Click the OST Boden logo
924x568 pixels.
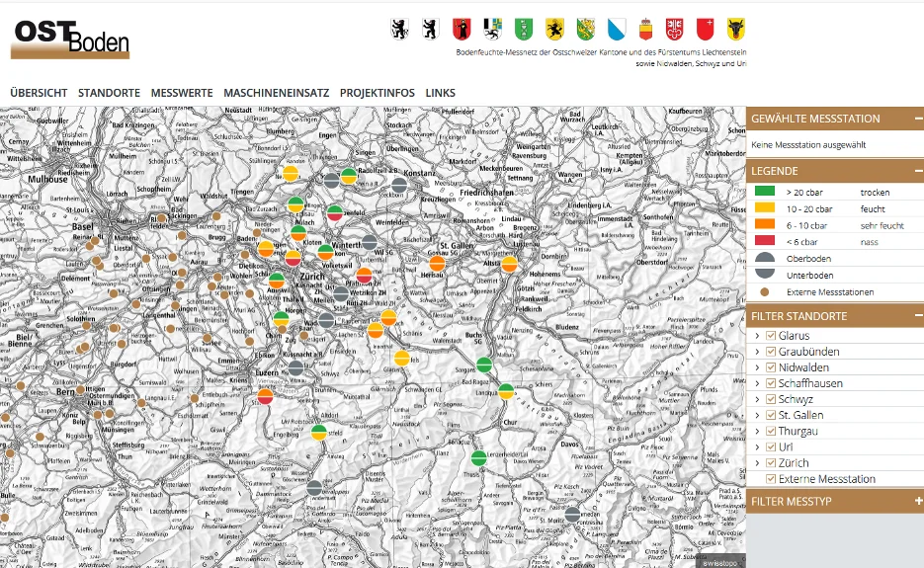[70, 38]
